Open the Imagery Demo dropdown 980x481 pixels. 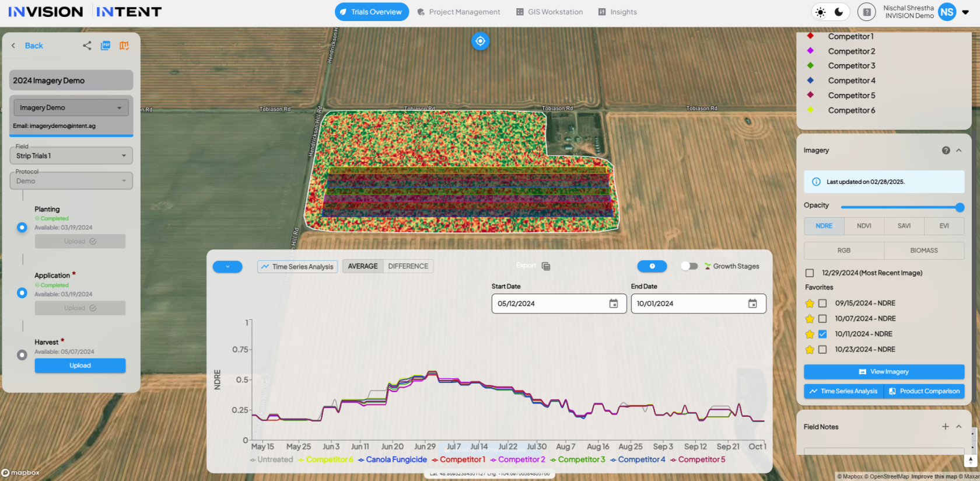pyautogui.click(x=71, y=107)
